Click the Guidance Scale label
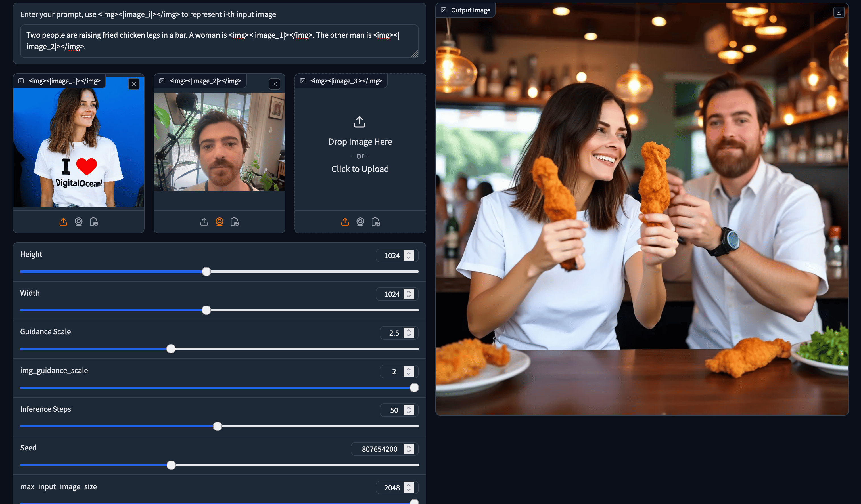This screenshot has height=504, width=861. (x=45, y=331)
